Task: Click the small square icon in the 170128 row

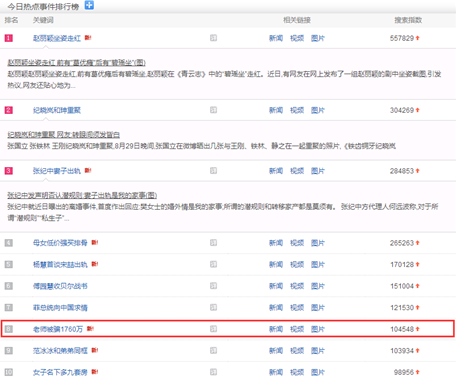Action: pyautogui.click(x=213, y=264)
